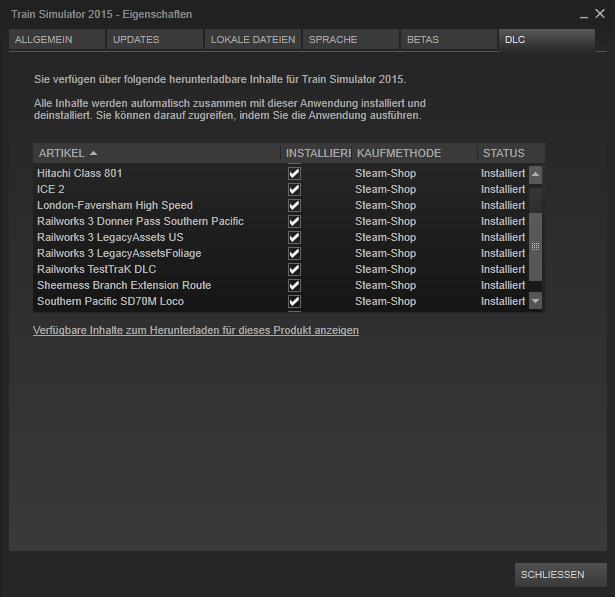Open the Allgemein tab

coord(57,40)
